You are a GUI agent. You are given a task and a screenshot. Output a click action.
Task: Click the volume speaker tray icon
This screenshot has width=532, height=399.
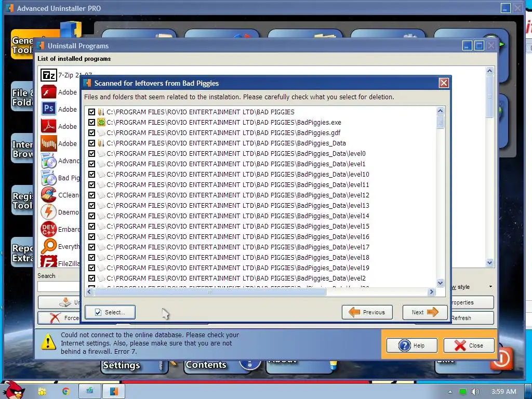tap(475, 392)
